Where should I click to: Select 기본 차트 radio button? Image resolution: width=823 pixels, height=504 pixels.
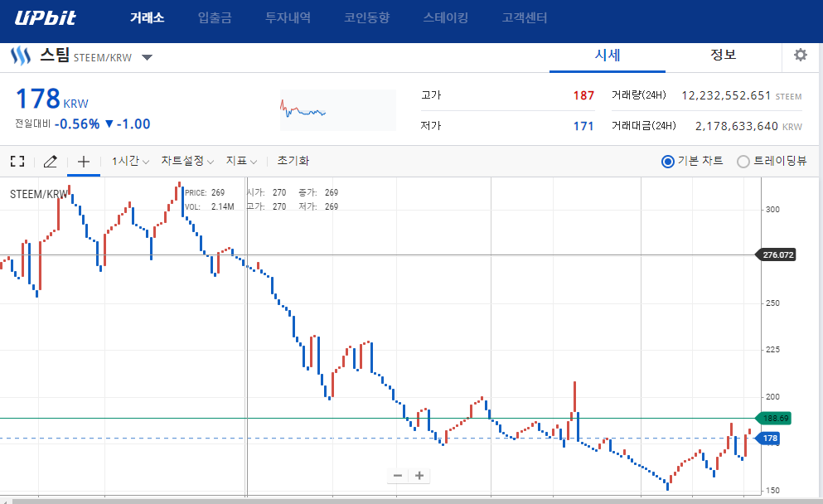[668, 161]
